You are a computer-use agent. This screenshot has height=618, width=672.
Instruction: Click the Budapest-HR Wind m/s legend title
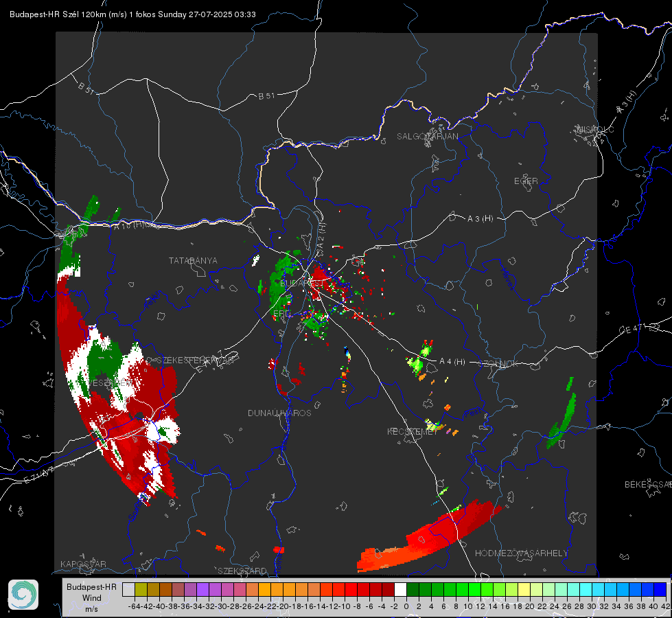pos(91,598)
